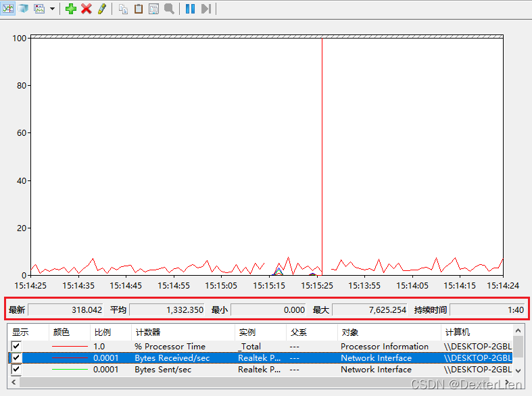Click the red vertical time marker line

click(322, 156)
